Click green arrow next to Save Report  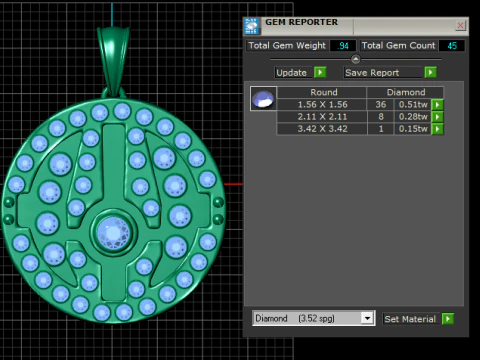pos(430,72)
